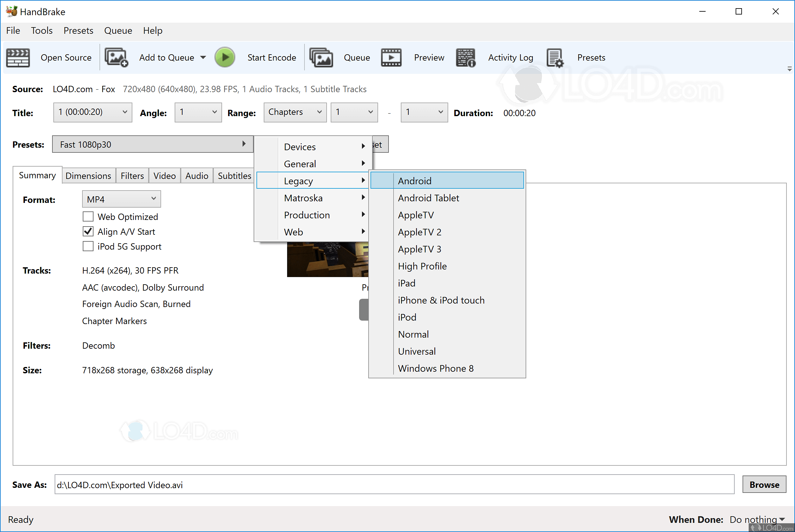The height and width of the screenshot is (532, 795).
Task: Select the Add to Queue icon
Action: (116, 57)
